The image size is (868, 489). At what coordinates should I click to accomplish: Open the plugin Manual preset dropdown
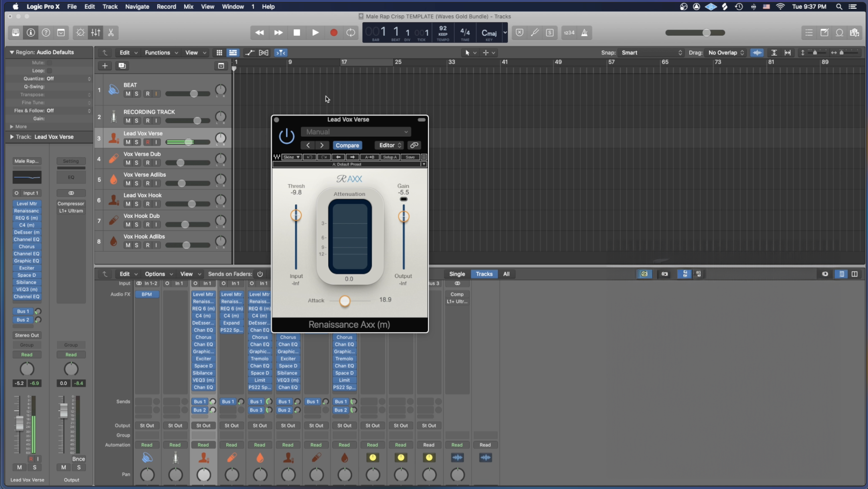pos(356,132)
